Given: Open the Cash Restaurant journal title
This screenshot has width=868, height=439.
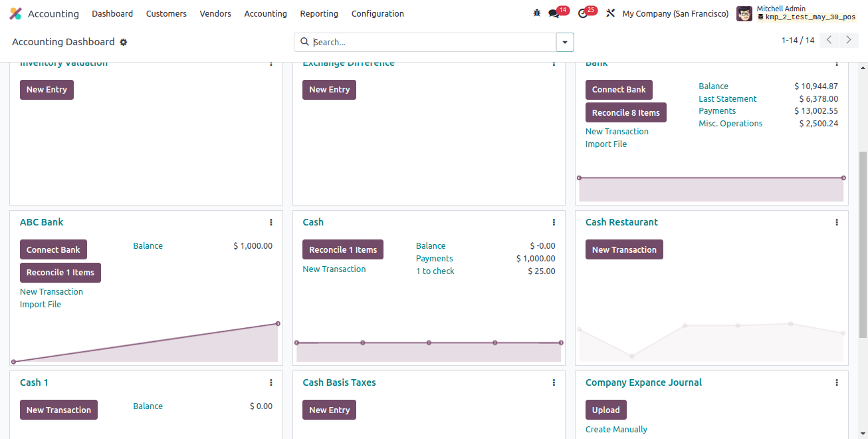Looking at the screenshot, I should click(621, 222).
